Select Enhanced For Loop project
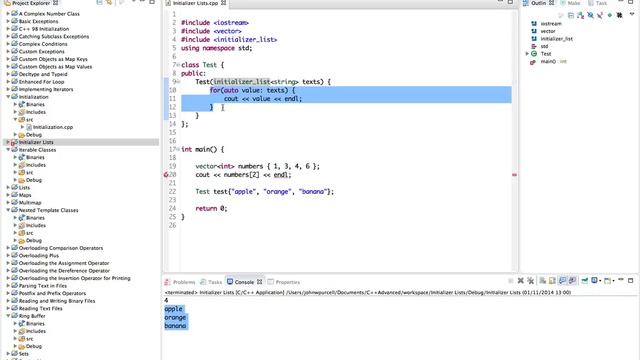This screenshot has width=640, height=360. tap(41, 82)
